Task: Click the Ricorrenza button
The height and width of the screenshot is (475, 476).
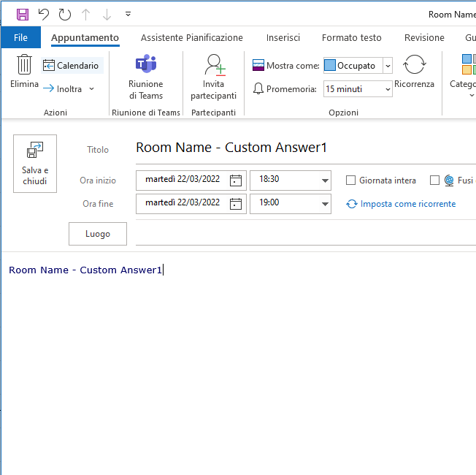Action: pos(414,72)
